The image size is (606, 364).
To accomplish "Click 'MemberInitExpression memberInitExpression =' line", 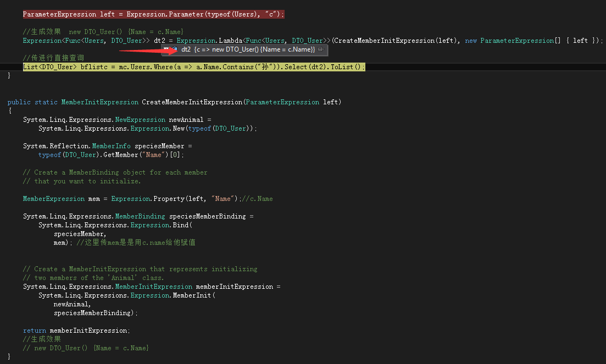I will (152, 287).
